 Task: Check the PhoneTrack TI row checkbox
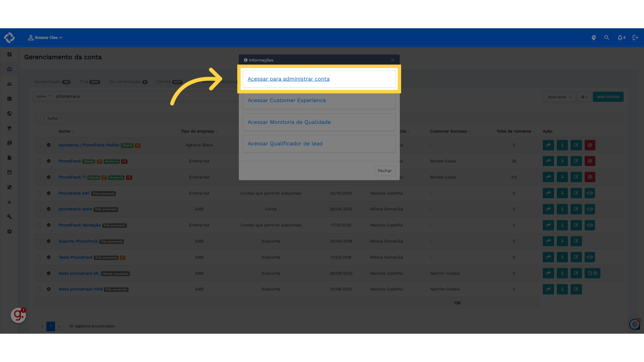(39, 177)
